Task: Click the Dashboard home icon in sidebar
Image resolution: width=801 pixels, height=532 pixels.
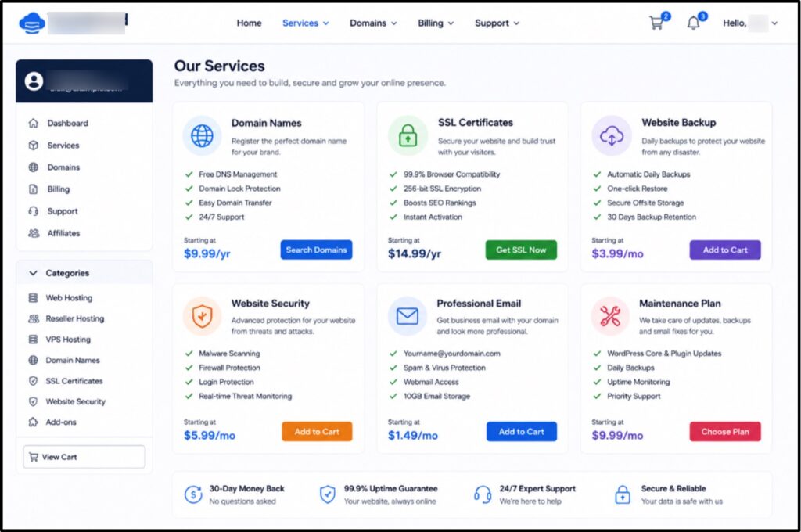Action: coord(33,123)
